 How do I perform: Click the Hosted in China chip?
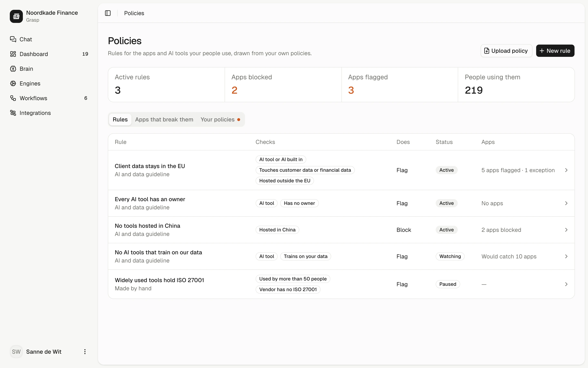coord(277,230)
